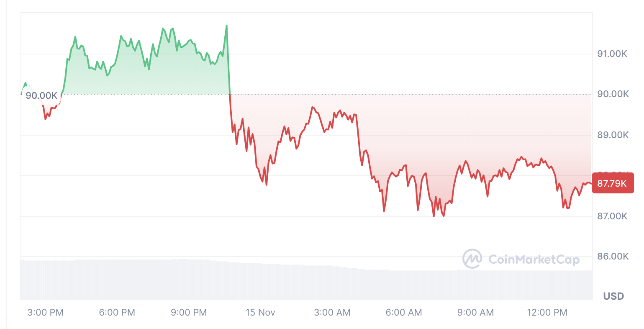Click the 91.00K price axis label
The height and width of the screenshot is (329, 644).
click(612, 54)
